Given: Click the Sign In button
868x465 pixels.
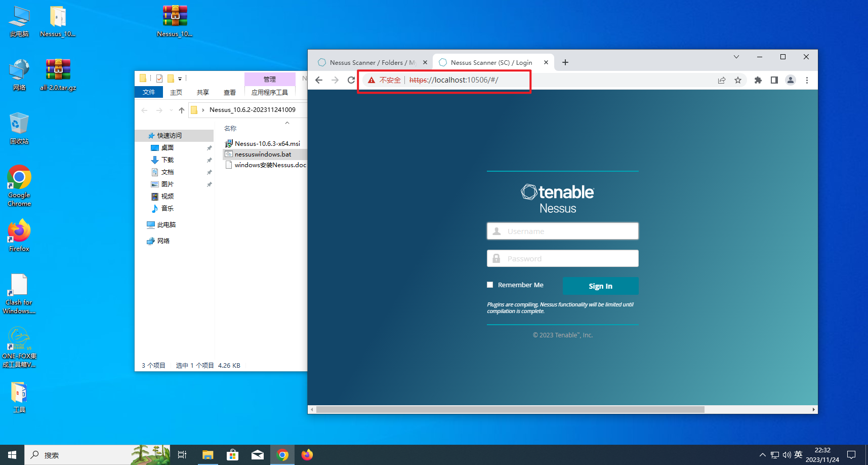Looking at the screenshot, I should 600,286.
